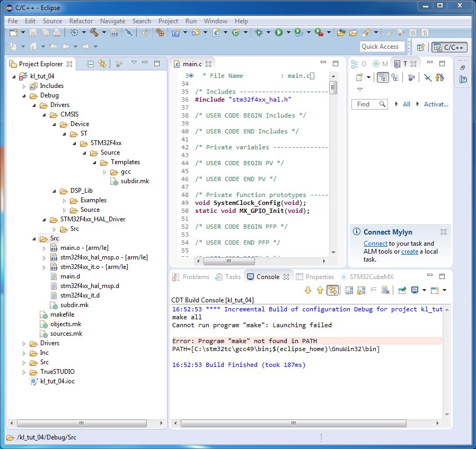476x449 pixels.
Task: Open Project Explorer View Menu triangle
Action: click(x=134, y=62)
